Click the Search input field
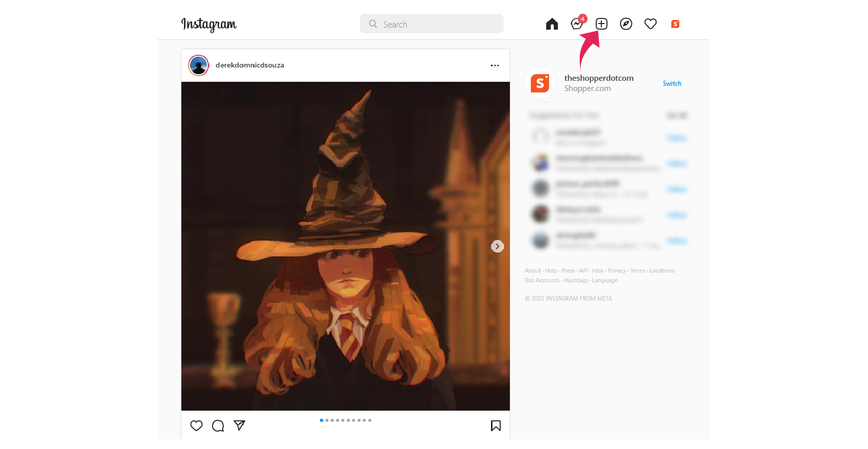 click(x=432, y=24)
